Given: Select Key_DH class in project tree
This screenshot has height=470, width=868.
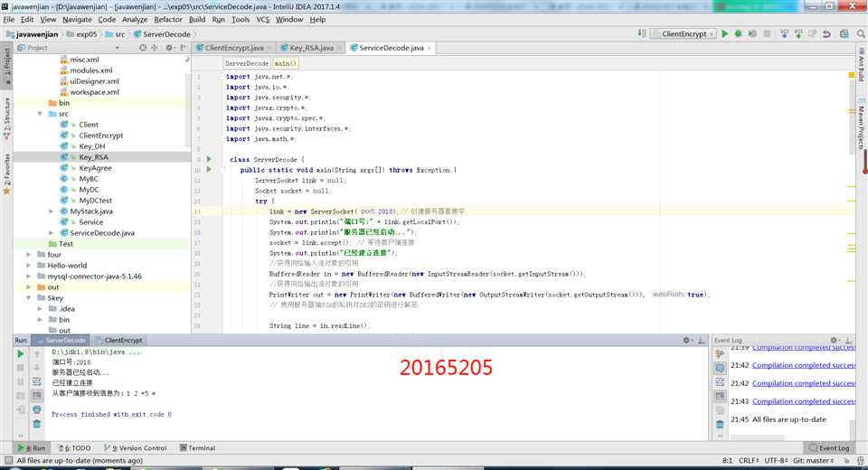Looking at the screenshot, I should pos(92,146).
